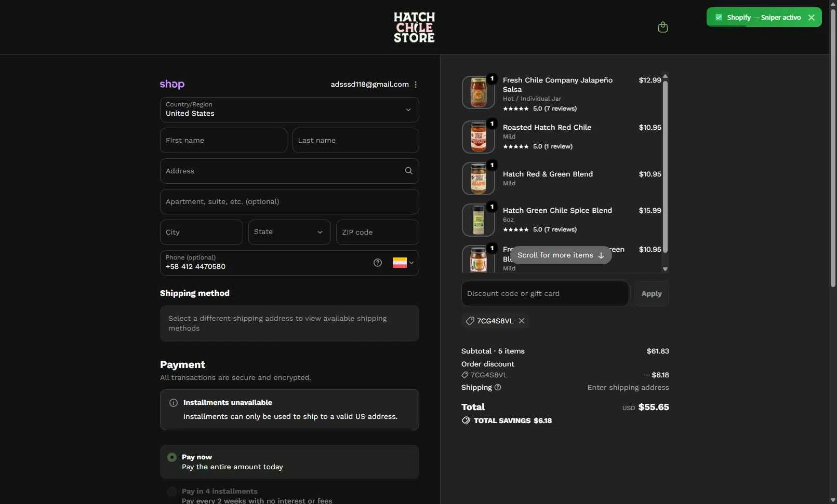Focus the Last name field

pyautogui.click(x=355, y=140)
